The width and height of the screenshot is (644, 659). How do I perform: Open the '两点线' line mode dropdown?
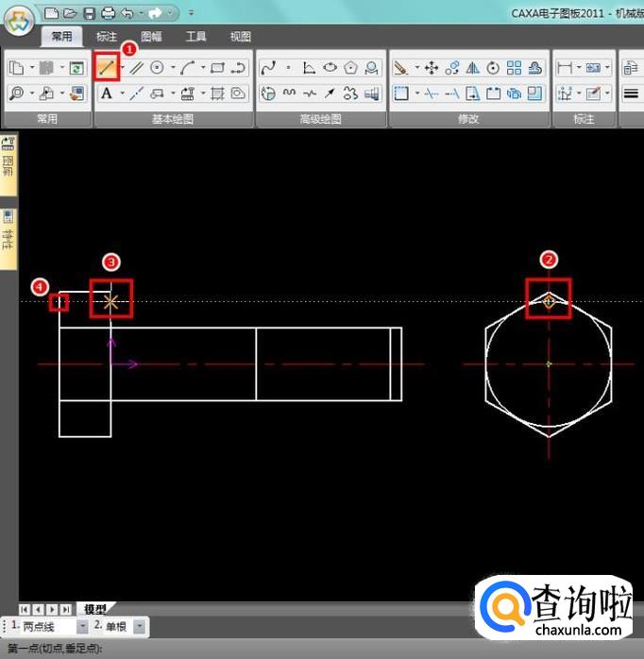82,626
